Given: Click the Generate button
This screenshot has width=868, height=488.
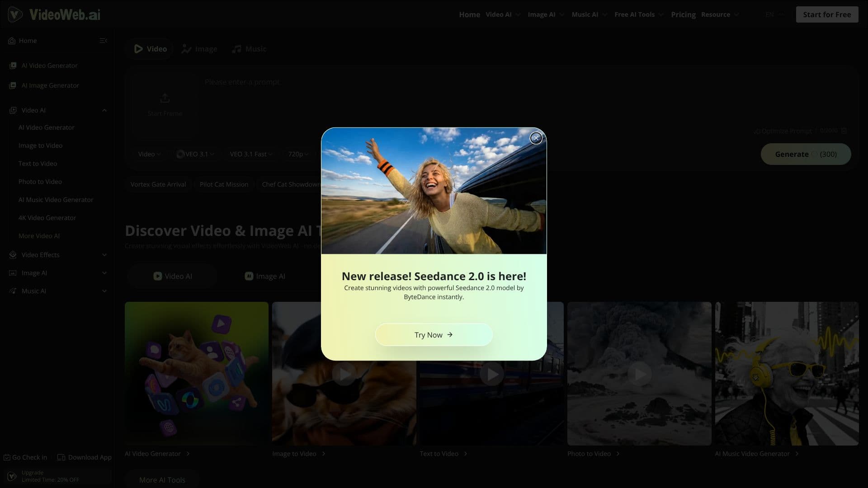Looking at the screenshot, I should (x=806, y=154).
